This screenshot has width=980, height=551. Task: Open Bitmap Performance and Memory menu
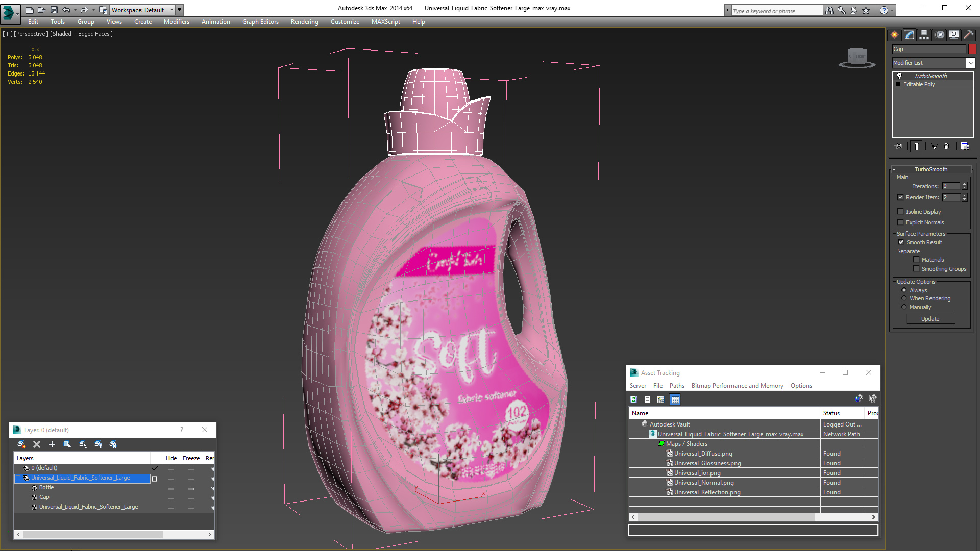tap(737, 386)
